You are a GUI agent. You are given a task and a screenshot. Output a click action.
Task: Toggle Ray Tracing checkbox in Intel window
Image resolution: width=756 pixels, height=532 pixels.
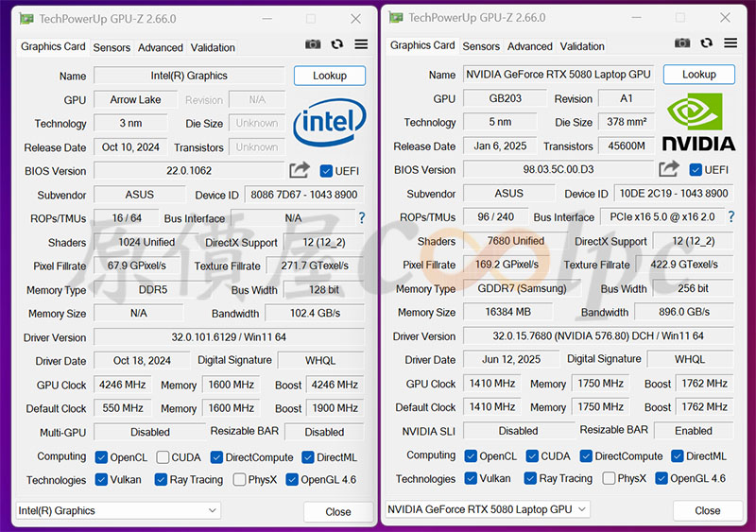(x=161, y=479)
